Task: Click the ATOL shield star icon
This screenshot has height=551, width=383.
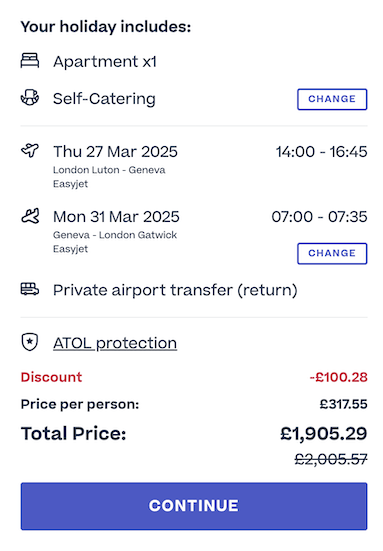Action: [30, 342]
